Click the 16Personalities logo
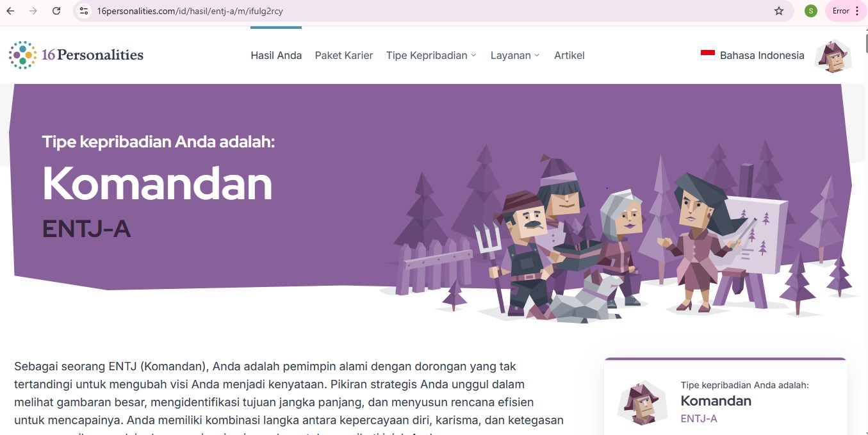Screen dimensions: 868x435 click(76, 55)
